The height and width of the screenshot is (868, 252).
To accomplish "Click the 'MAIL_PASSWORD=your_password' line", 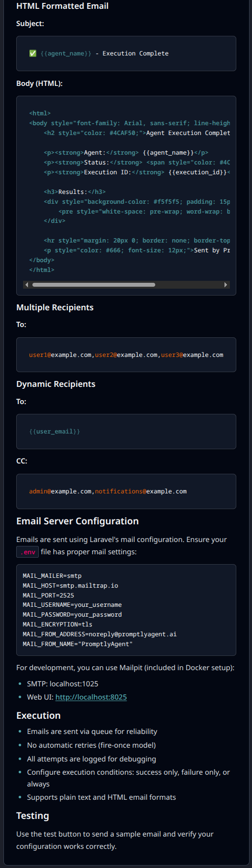I will tap(72, 615).
